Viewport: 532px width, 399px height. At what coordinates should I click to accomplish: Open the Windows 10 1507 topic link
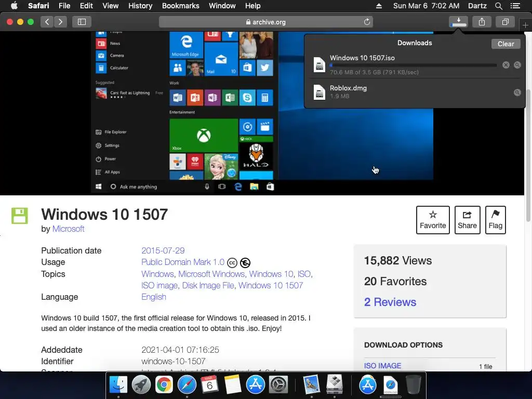pos(271,286)
